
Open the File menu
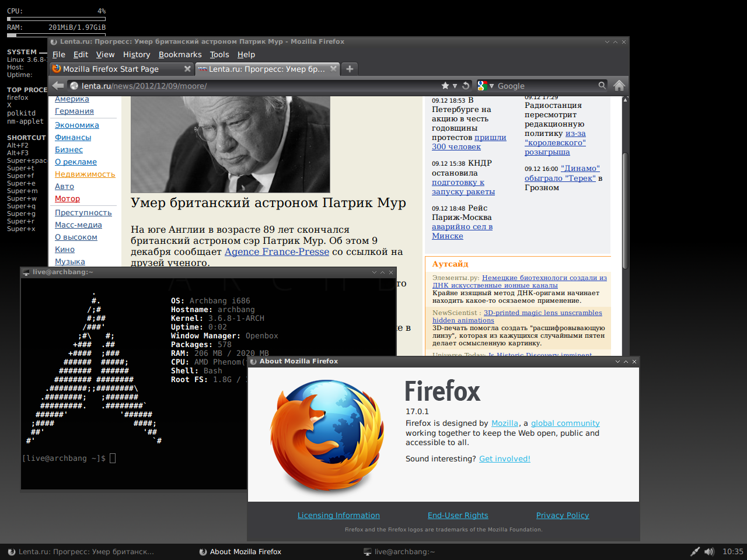[x=59, y=54]
